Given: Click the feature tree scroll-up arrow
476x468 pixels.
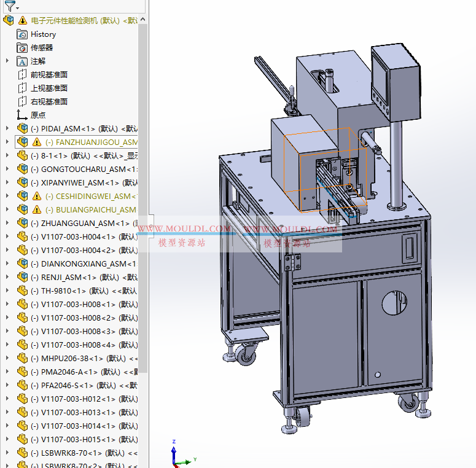Looking at the screenshot, I should click(143, 19).
